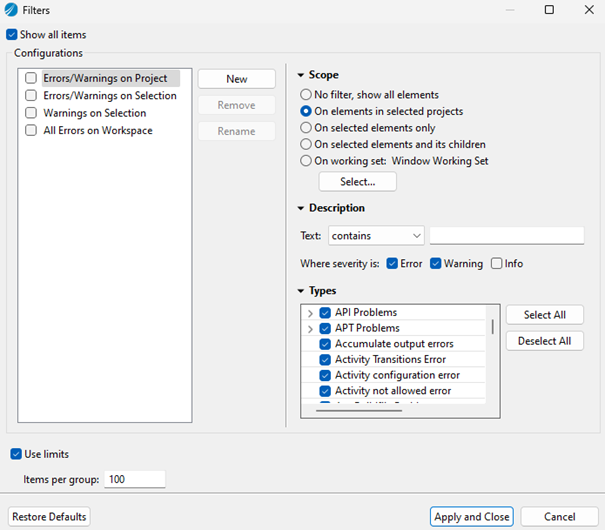Toggle the Use limits checkbox
Viewport: 605px width, 530px height.
point(16,454)
